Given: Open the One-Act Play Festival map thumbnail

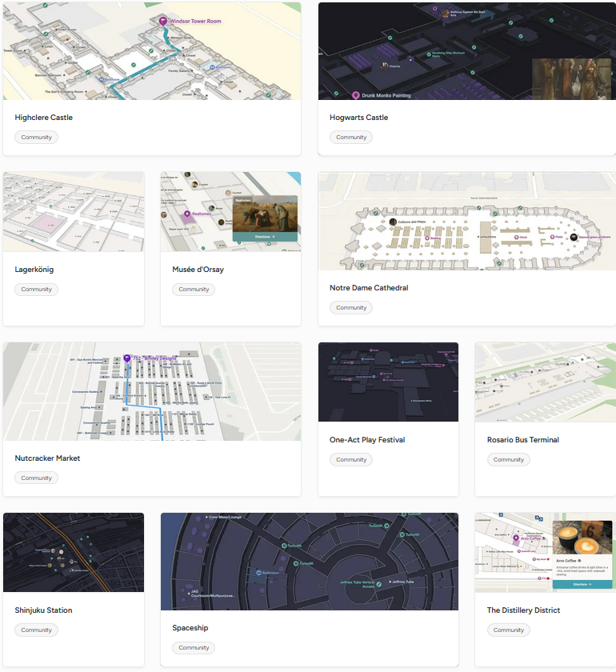Looking at the screenshot, I should 388,382.
